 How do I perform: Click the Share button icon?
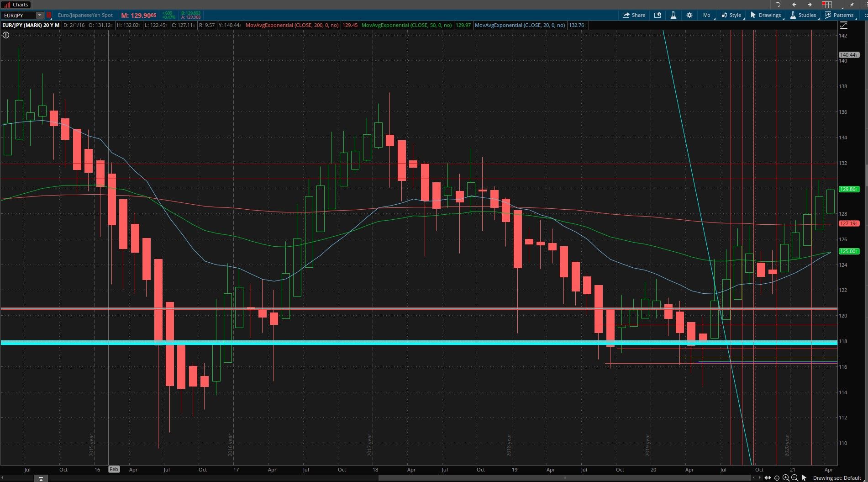click(626, 15)
